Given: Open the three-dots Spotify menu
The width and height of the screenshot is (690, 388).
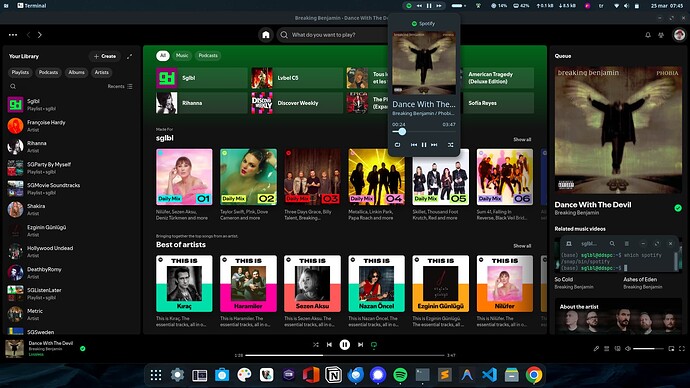Looking at the screenshot, I should coord(13,35).
